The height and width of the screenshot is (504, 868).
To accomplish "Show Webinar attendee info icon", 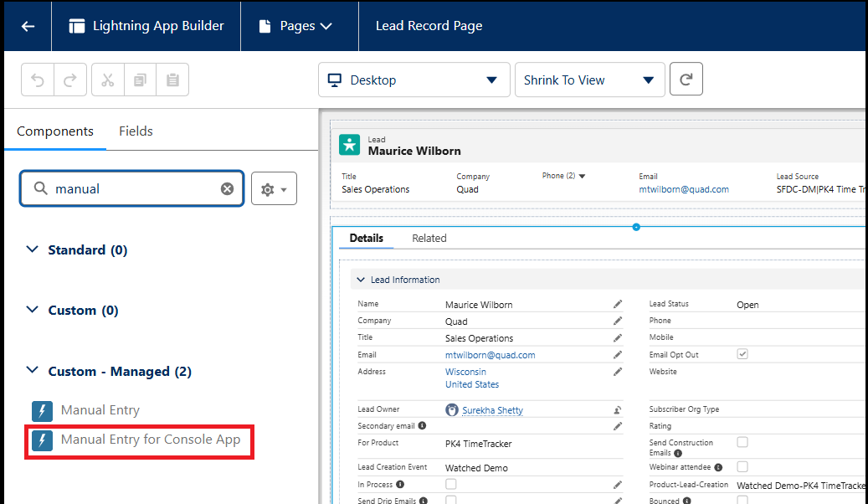I will [718, 467].
